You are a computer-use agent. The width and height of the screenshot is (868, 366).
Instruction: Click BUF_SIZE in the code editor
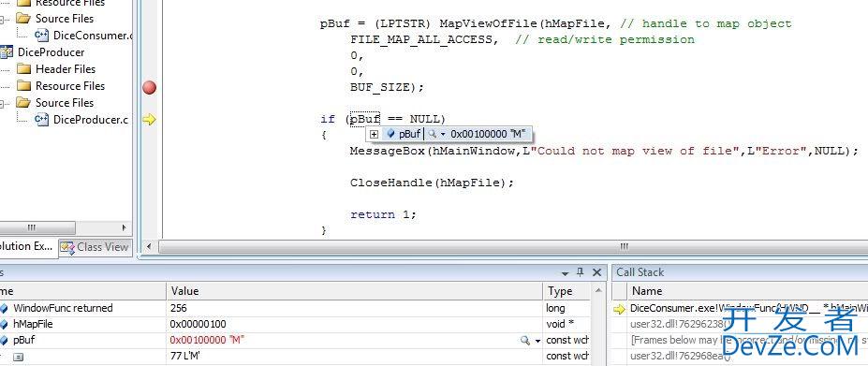[x=379, y=87]
